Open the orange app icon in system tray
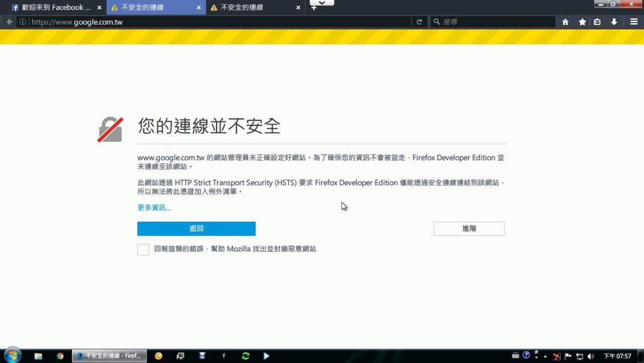644x363 pixels. (556, 356)
